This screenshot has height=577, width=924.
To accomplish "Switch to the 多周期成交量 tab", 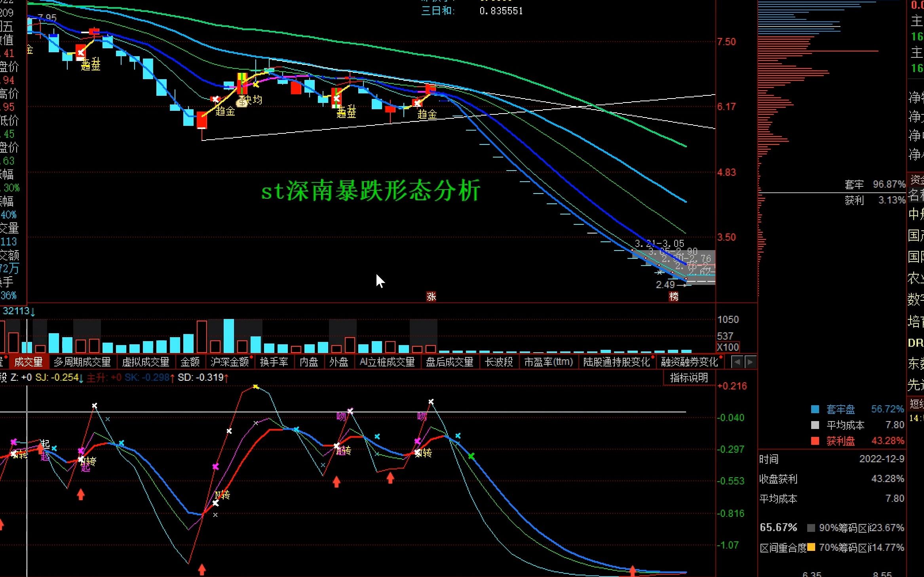I will 82,362.
